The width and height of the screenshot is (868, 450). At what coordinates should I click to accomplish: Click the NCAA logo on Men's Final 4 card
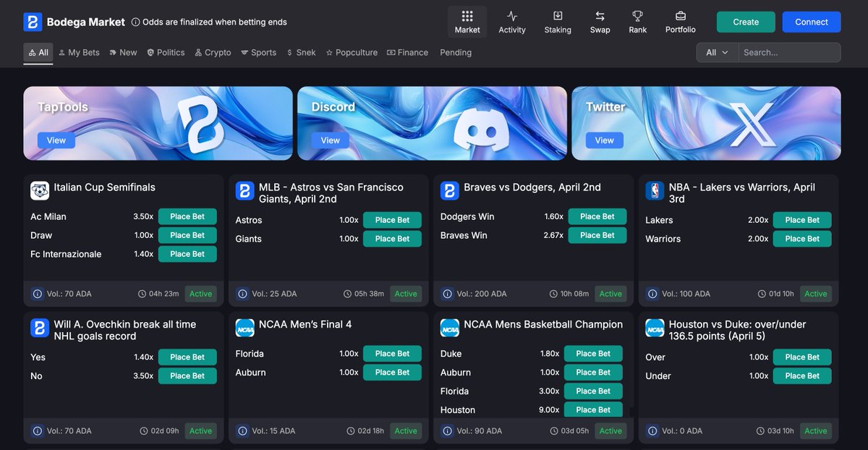coord(244,328)
